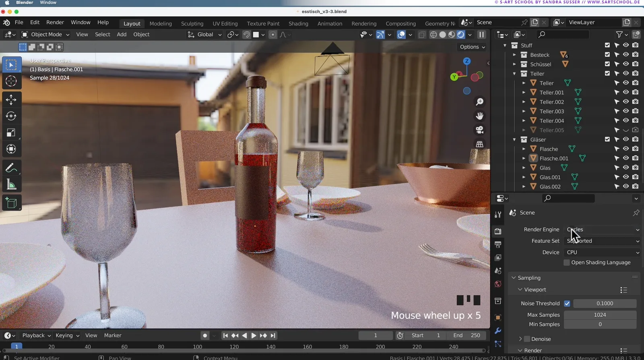Toggle the camera view icon
The width and height of the screenshot is (644, 360).
pyautogui.click(x=479, y=130)
